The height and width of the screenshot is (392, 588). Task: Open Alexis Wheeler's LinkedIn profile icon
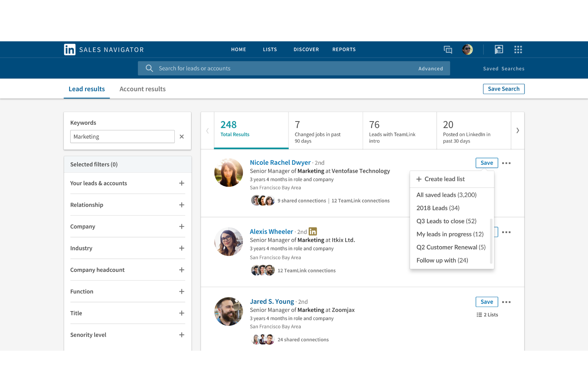pos(313,231)
